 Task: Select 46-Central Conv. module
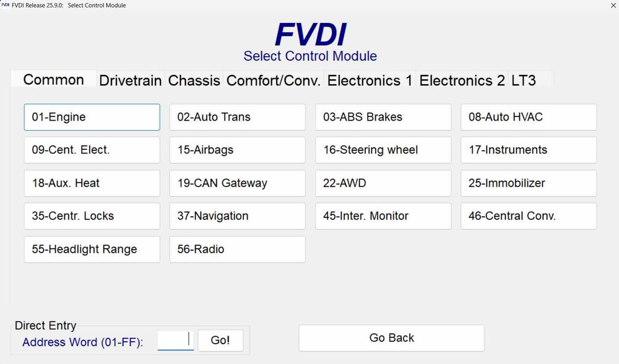[528, 216]
